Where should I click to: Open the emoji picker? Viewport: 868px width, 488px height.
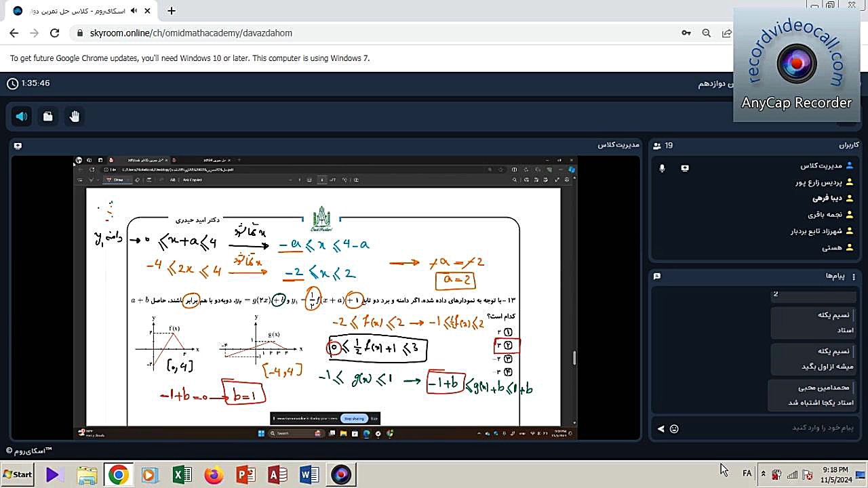click(x=674, y=428)
